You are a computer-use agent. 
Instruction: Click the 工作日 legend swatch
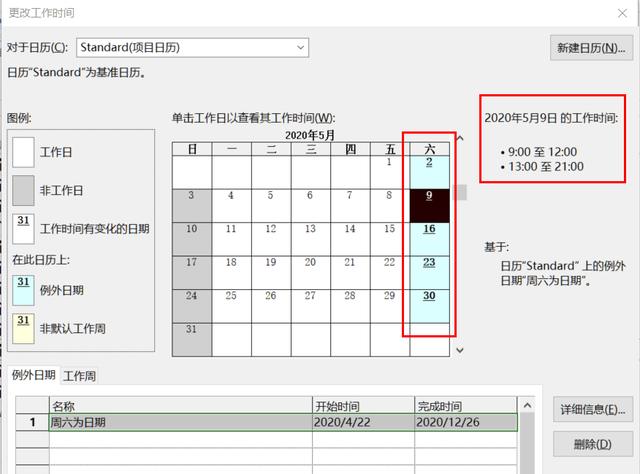tap(23, 152)
